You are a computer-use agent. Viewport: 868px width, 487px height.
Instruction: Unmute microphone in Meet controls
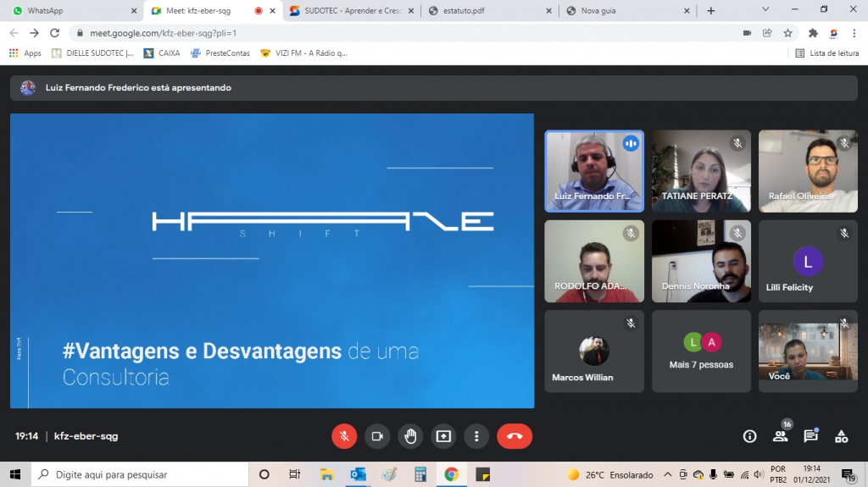tap(344, 436)
